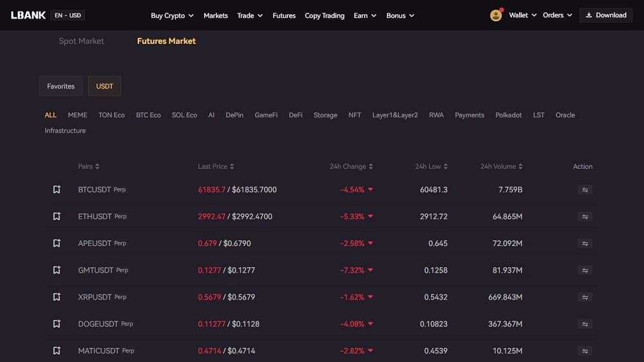Open Copy Trading page

pos(325,15)
